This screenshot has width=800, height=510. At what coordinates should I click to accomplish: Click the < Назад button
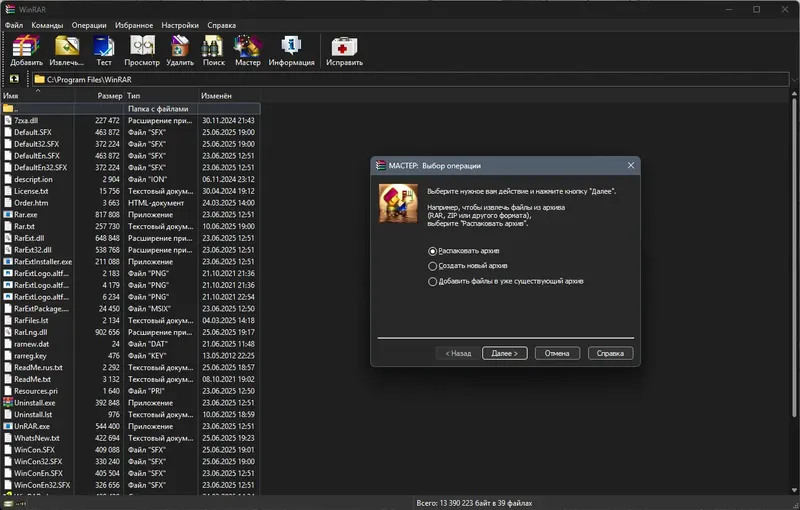pyautogui.click(x=458, y=353)
